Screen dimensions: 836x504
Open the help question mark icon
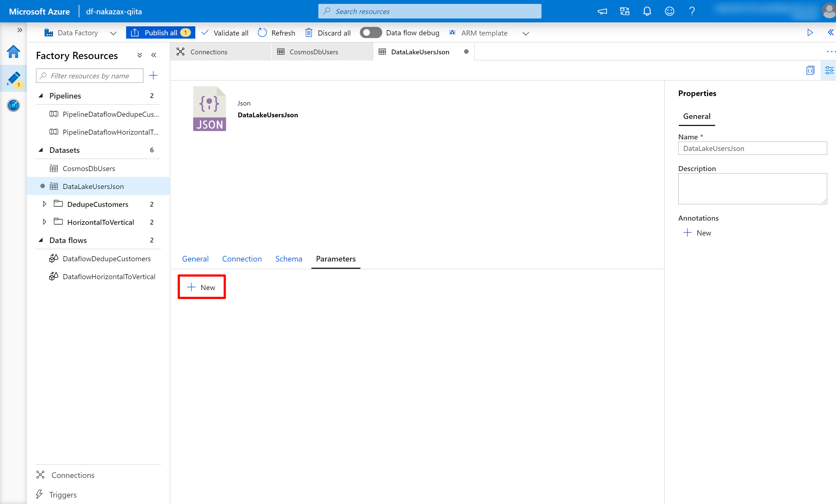click(x=692, y=11)
